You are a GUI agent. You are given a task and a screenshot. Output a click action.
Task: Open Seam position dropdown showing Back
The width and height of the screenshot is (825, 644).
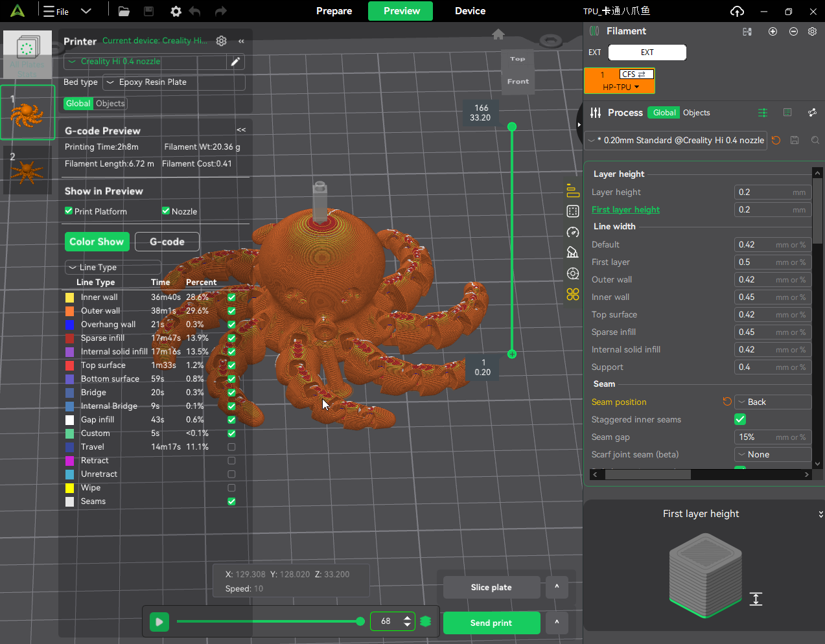(x=773, y=402)
